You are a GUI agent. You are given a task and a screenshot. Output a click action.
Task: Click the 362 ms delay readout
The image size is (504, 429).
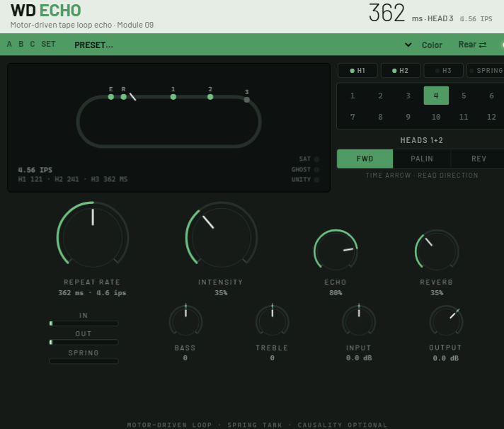point(386,13)
